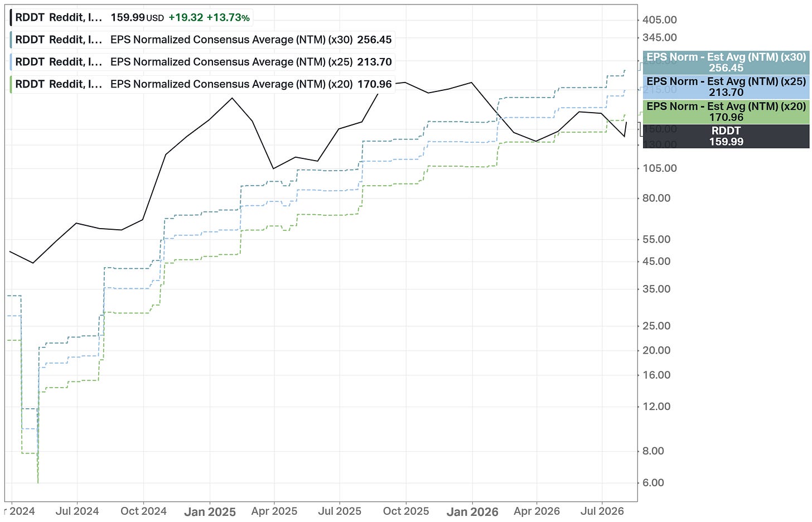812x522 pixels.
Task: Click the Apr 2025 date label on the time axis
Action: (x=274, y=511)
